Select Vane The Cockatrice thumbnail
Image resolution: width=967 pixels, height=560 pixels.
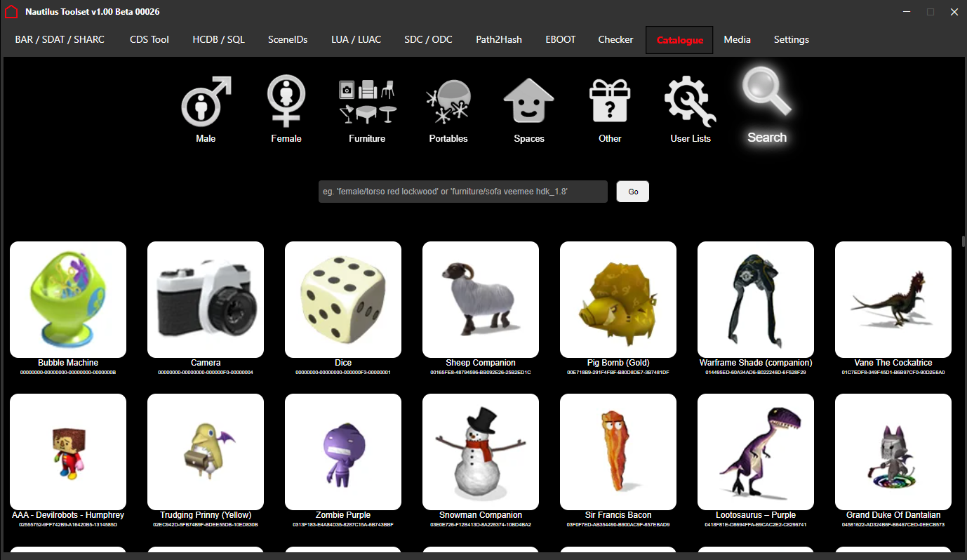893,300
